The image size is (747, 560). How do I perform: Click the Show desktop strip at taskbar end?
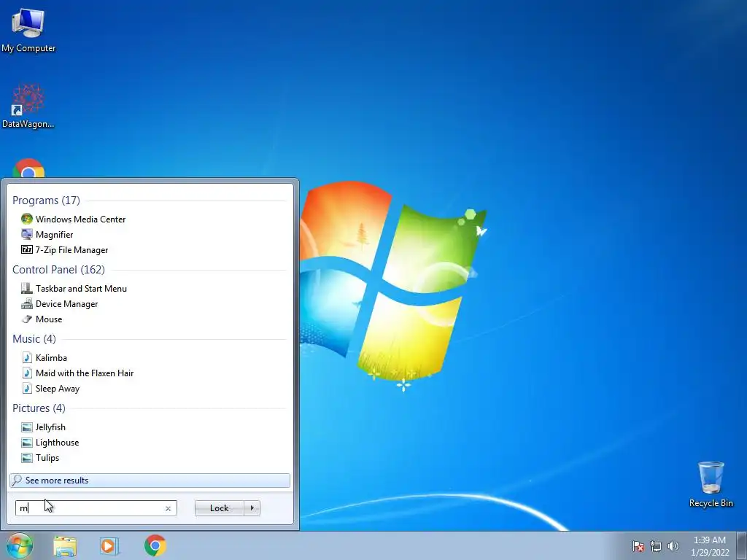coord(742,545)
